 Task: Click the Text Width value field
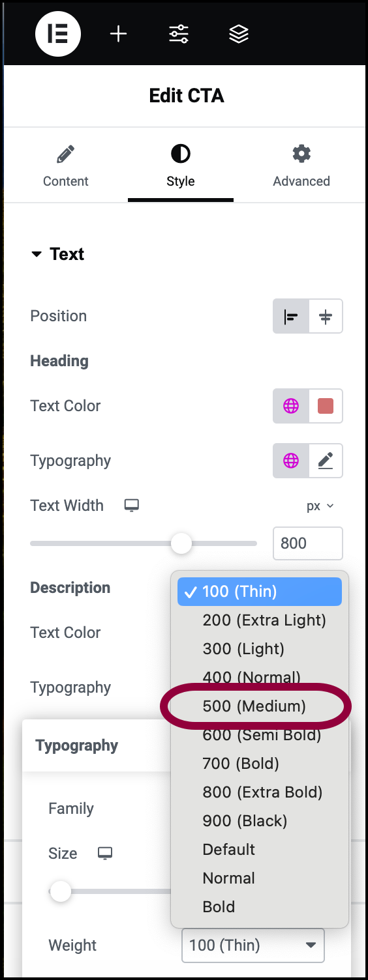tap(308, 543)
